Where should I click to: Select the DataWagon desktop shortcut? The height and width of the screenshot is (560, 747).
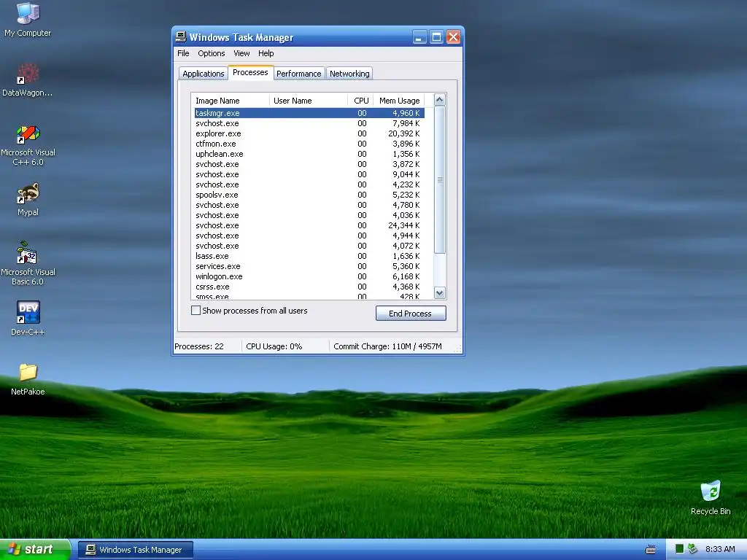(28, 79)
